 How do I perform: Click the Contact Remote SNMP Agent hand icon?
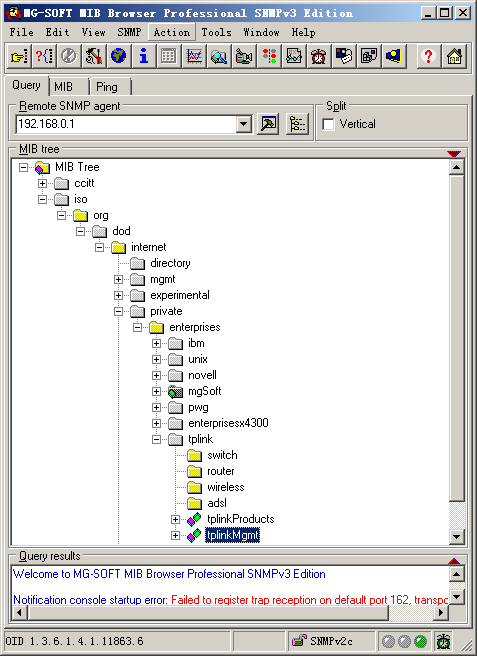click(x=19, y=56)
